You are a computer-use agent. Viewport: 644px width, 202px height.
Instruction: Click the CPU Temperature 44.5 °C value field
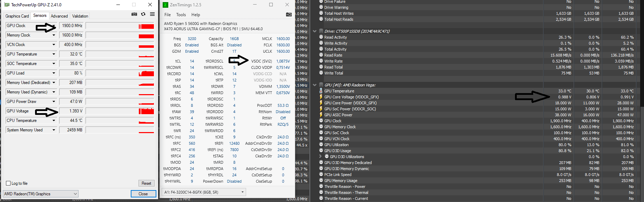[72, 120]
